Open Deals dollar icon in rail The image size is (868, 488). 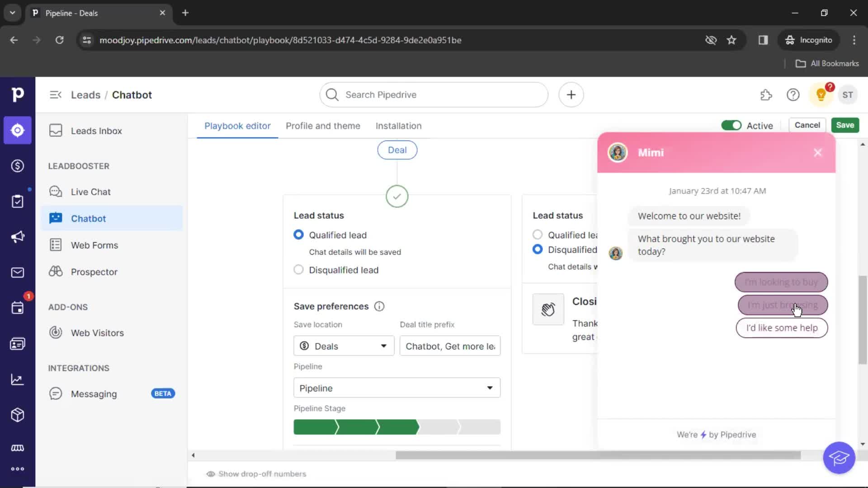[17, 166]
